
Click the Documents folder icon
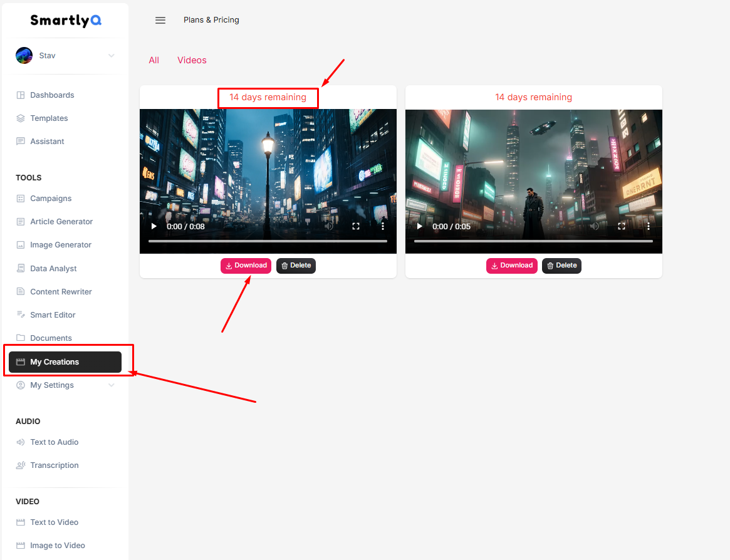coord(21,338)
